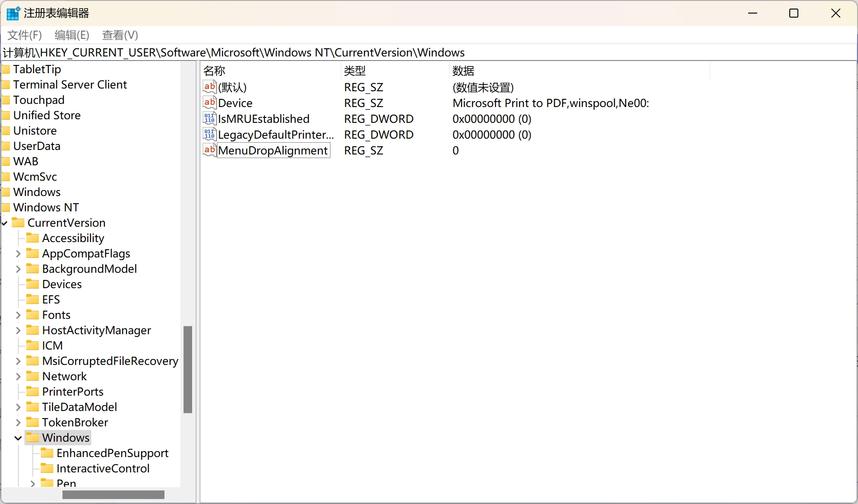The height and width of the screenshot is (504, 858).
Task: Click the Registry Editor app icon in title bar
Action: [x=13, y=13]
